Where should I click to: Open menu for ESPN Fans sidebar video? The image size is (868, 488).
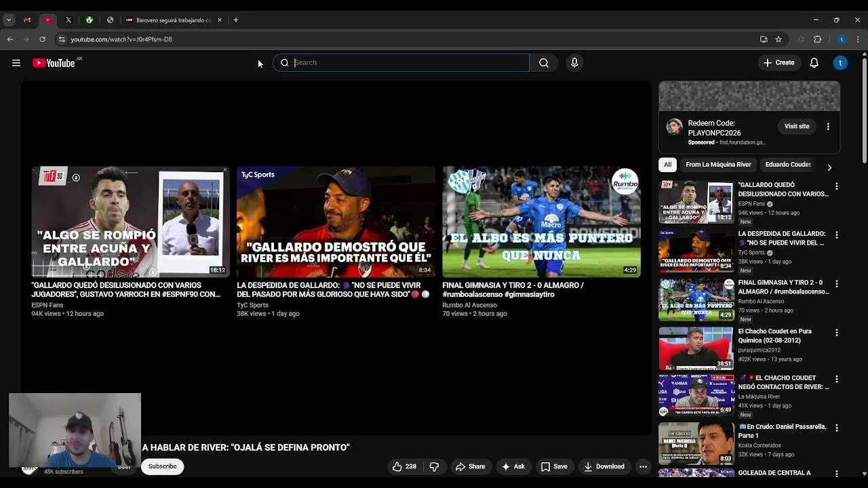tap(836, 186)
